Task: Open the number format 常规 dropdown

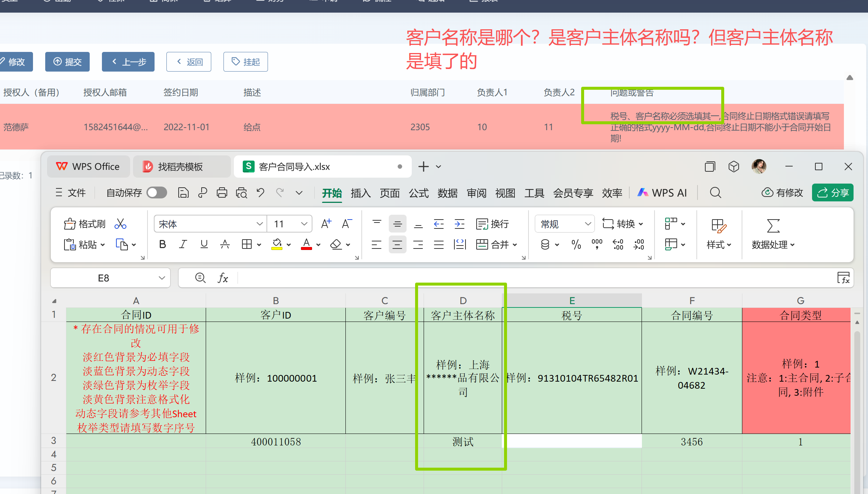Action: coord(587,224)
